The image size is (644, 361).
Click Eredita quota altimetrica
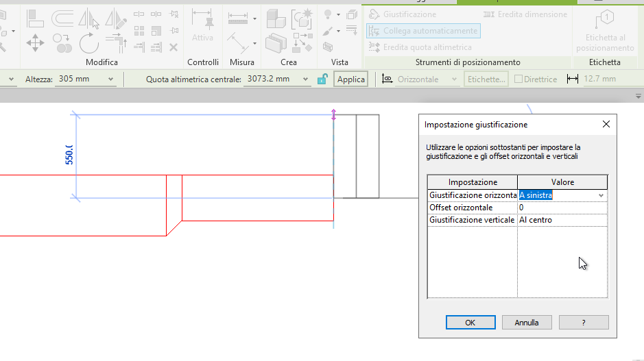tap(420, 47)
